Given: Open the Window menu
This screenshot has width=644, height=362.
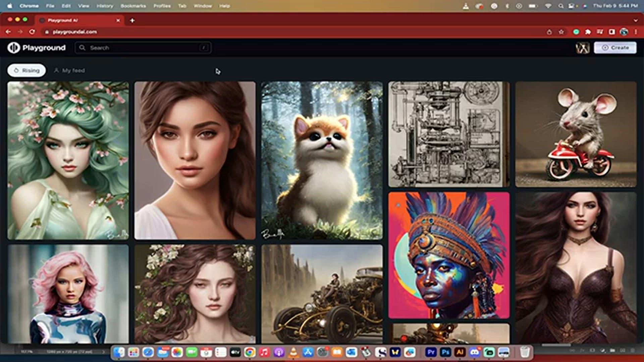Looking at the screenshot, I should click(203, 6).
